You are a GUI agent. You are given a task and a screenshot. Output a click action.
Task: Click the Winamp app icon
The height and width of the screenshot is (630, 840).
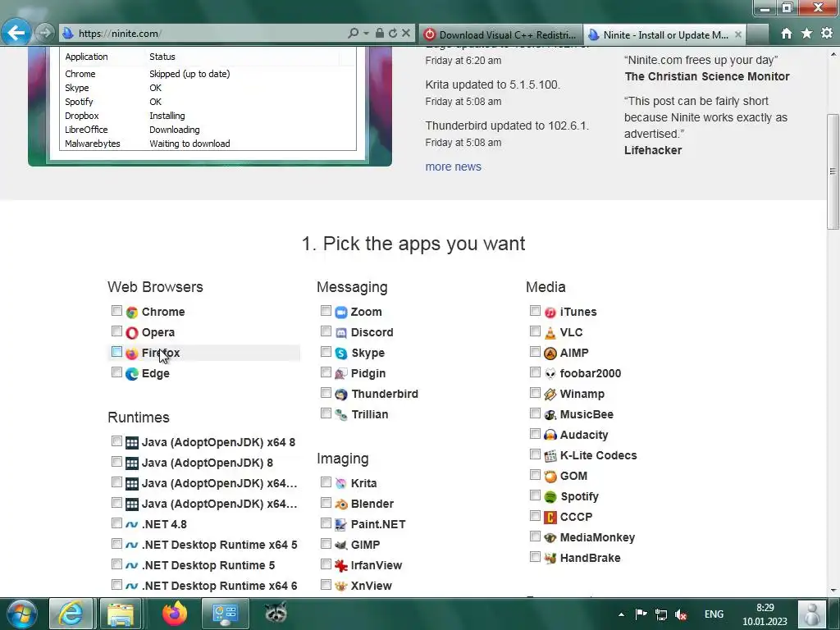[x=550, y=395]
